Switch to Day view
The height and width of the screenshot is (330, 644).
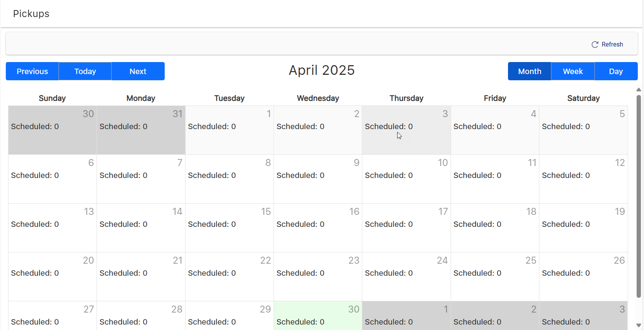616,71
